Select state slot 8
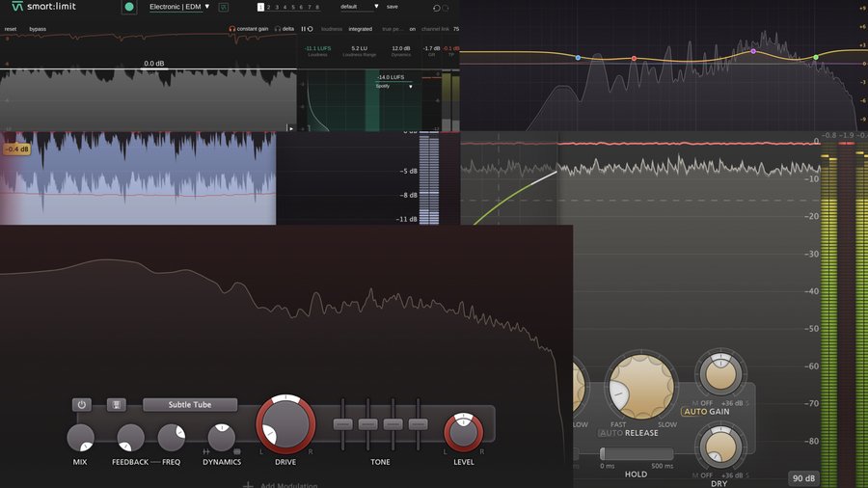 click(317, 7)
